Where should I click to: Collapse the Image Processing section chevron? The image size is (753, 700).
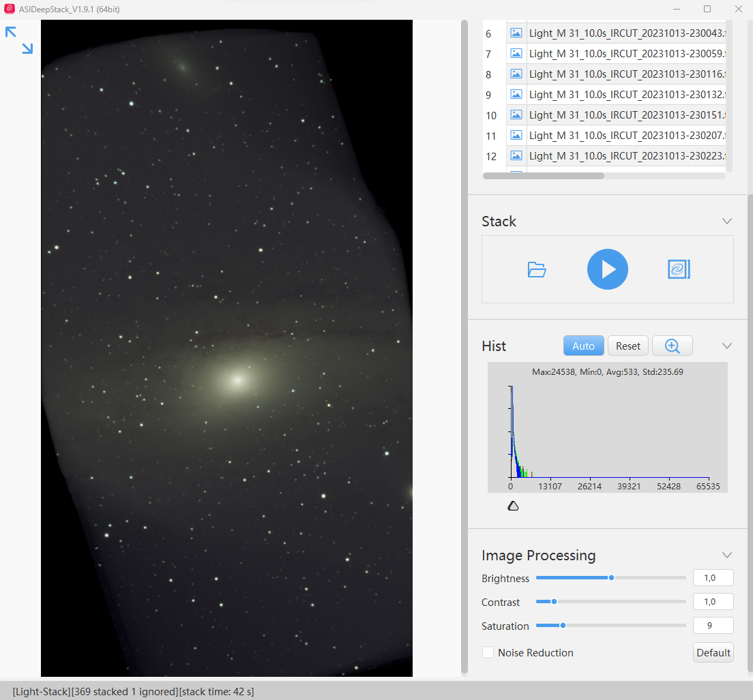[x=726, y=555]
